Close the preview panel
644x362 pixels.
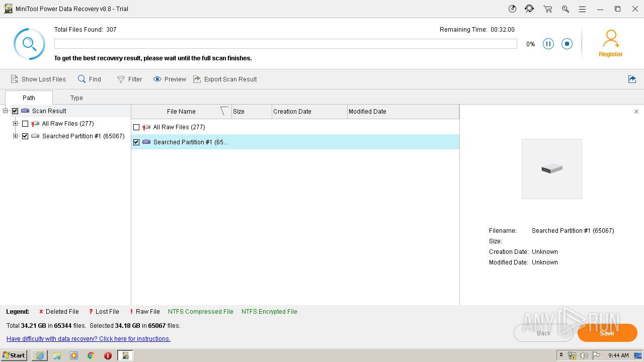636,112
